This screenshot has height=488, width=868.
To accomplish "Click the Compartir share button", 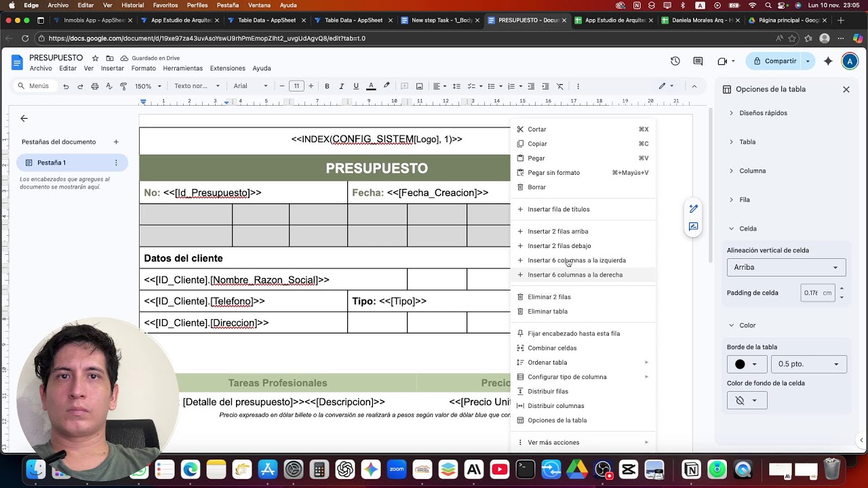I will 774,61.
